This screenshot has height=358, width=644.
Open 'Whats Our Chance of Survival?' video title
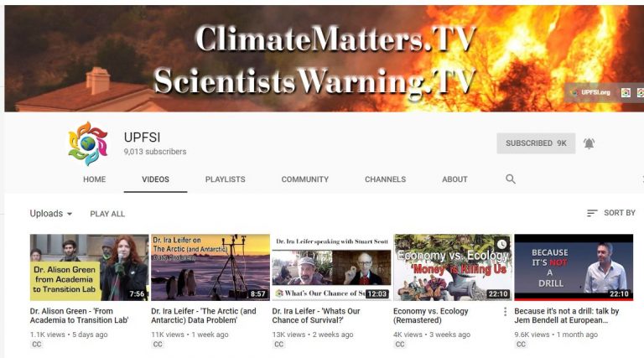pyautogui.click(x=316, y=316)
